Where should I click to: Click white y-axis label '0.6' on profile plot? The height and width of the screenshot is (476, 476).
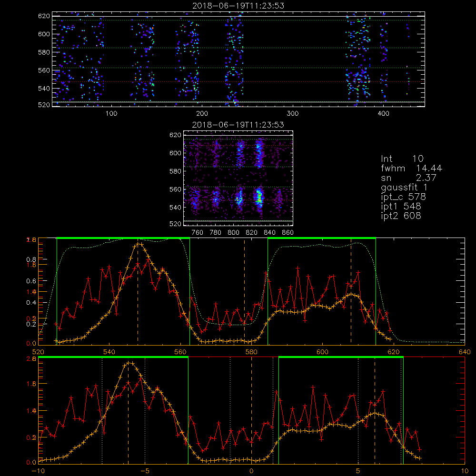(x=30, y=281)
